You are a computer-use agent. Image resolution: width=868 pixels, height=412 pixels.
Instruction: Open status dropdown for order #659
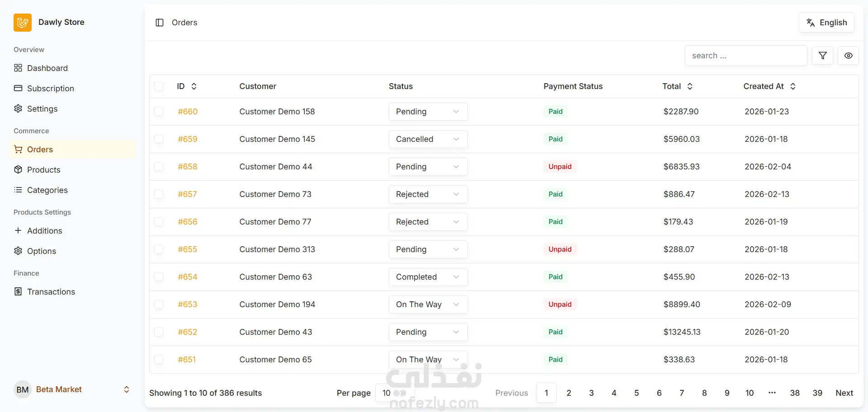428,139
